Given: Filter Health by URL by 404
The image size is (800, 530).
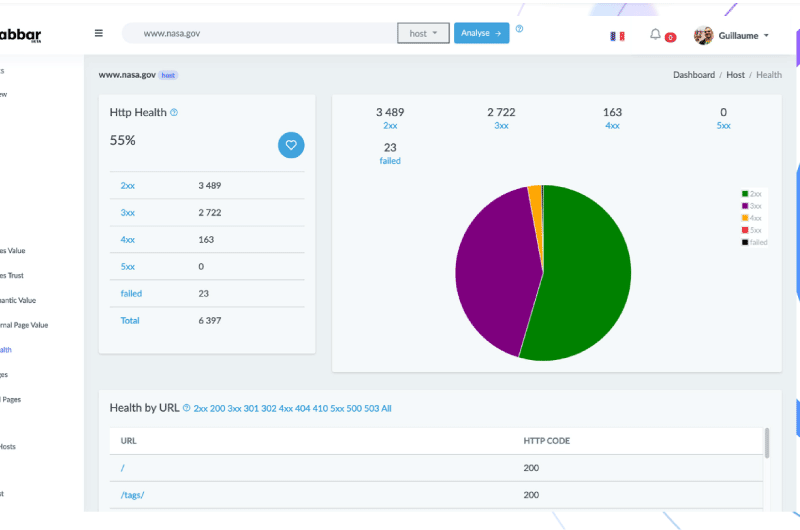Looking at the screenshot, I should (303, 409).
